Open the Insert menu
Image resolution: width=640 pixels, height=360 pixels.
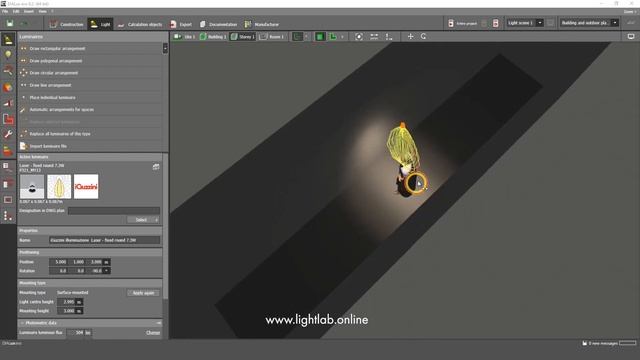tap(29, 11)
